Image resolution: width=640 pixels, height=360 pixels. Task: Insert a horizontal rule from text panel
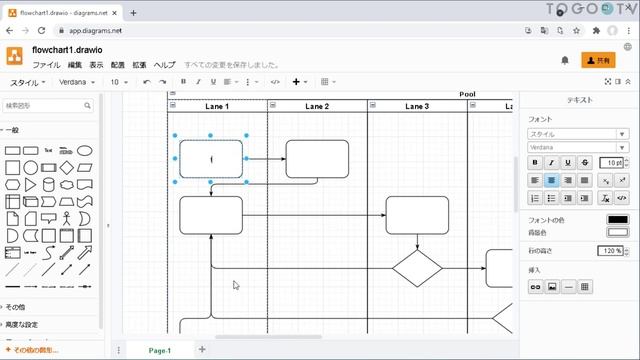click(x=568, y=287)
